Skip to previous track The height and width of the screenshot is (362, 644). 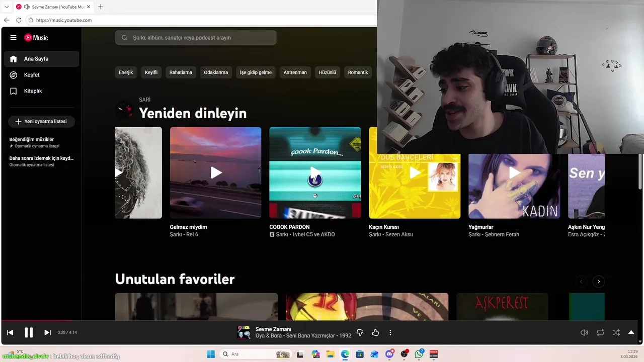tap(10, 332)
